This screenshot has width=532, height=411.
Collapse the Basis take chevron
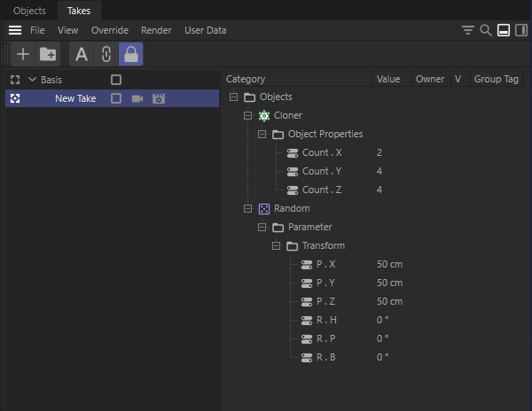[32, 80]
